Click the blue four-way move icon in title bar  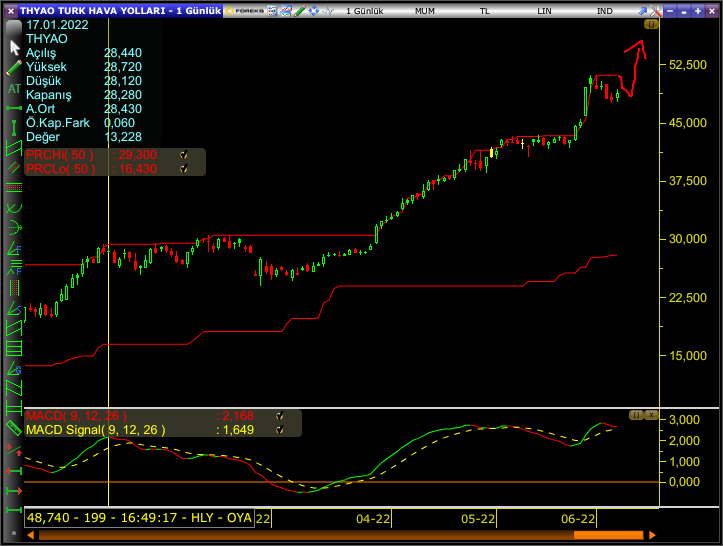pyautogui.click(x=314, y=11)
